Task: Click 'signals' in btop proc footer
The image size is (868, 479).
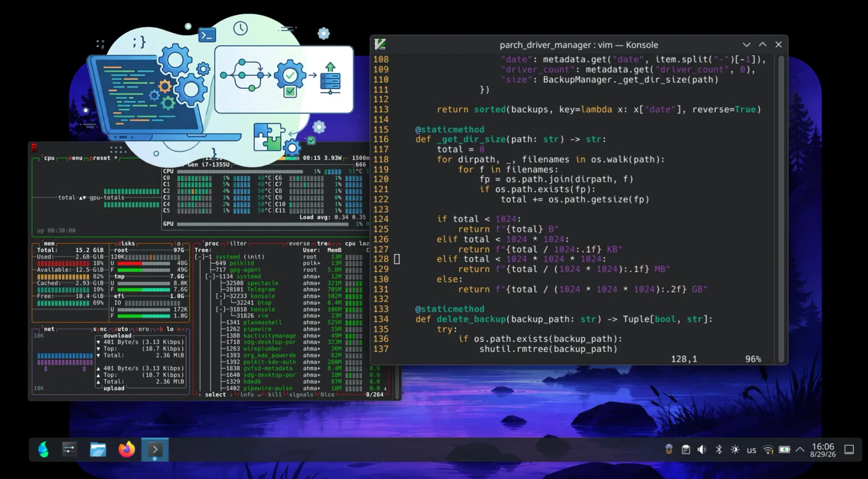Action: pyautogui.click(x=301, y=394)
